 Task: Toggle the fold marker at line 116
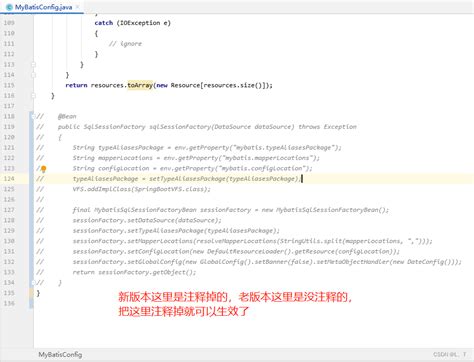tap(33, 96)
